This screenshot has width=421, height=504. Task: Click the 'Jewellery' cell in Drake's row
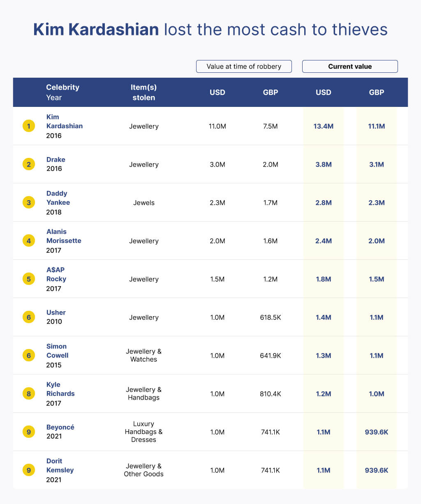coord(144,164)
